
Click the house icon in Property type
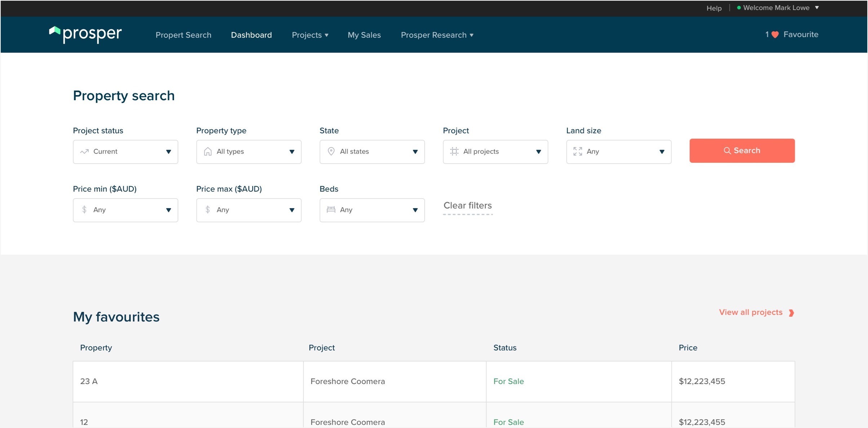pyautogui.click(x=208, y=152)
